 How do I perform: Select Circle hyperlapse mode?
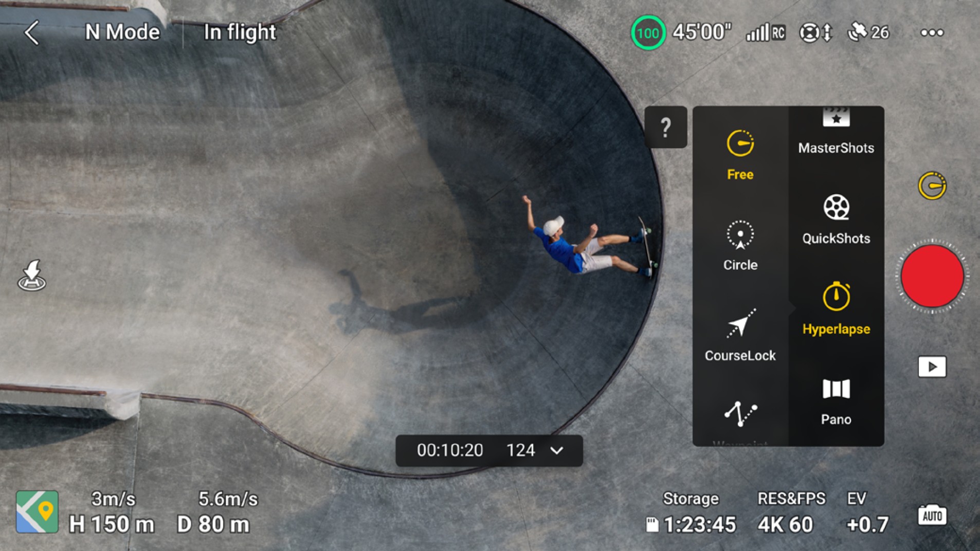[x=740, y=246]
